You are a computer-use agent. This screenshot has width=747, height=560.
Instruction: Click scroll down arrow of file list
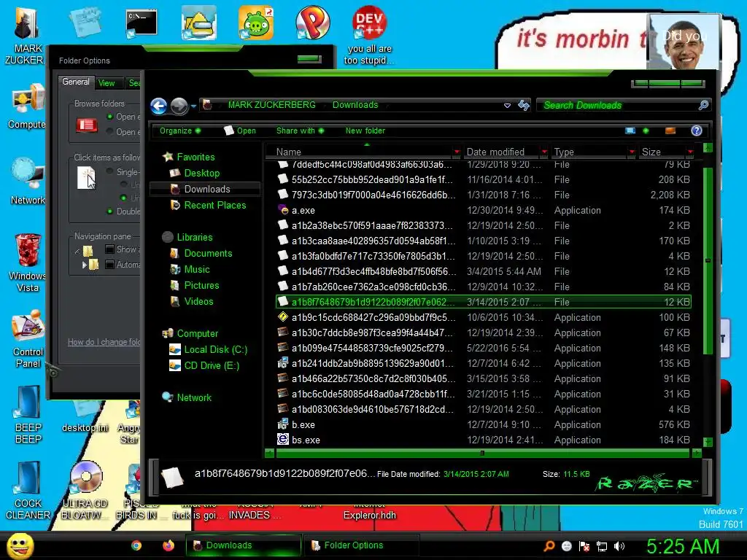708,442
